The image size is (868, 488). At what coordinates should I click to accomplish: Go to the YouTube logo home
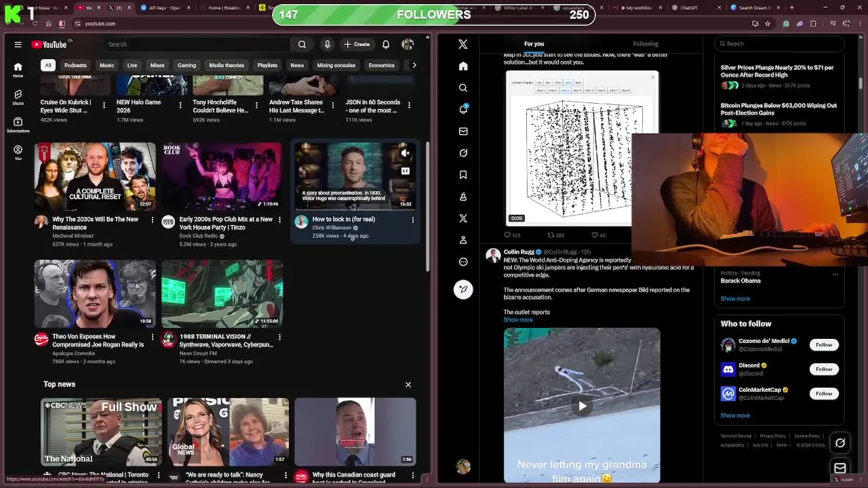50,45
